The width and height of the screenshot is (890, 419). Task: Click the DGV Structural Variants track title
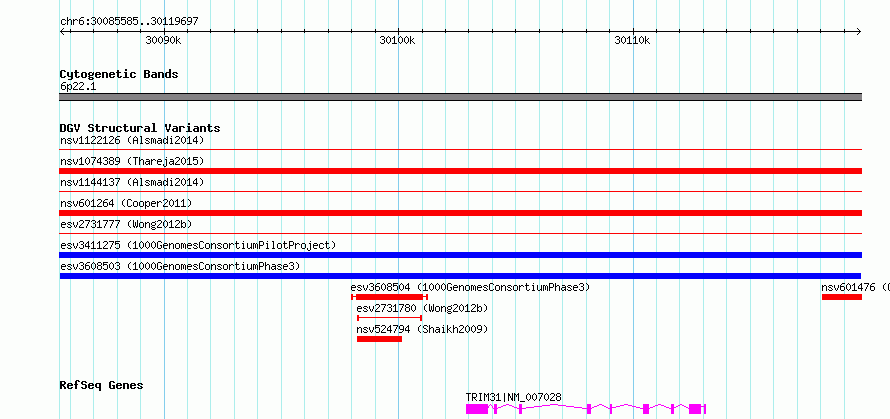click(140, 128)
